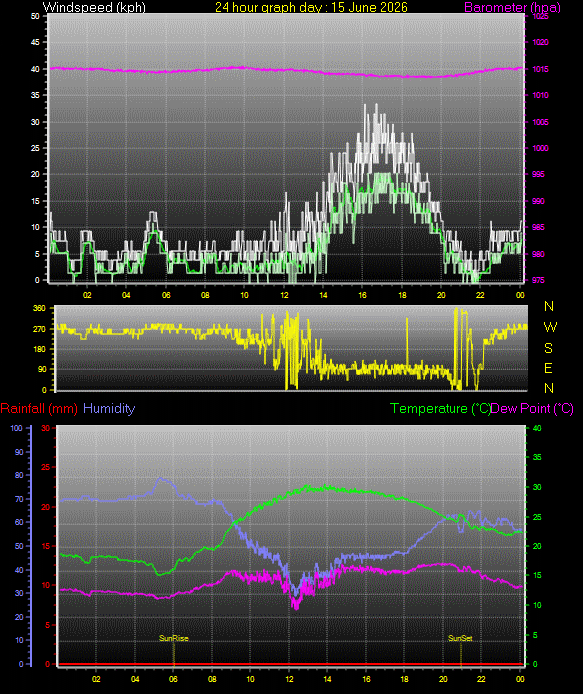Click the 12 hour tick under wind graph
The width and height of the screenshot is (583, 694).
(x=284, y=295)
